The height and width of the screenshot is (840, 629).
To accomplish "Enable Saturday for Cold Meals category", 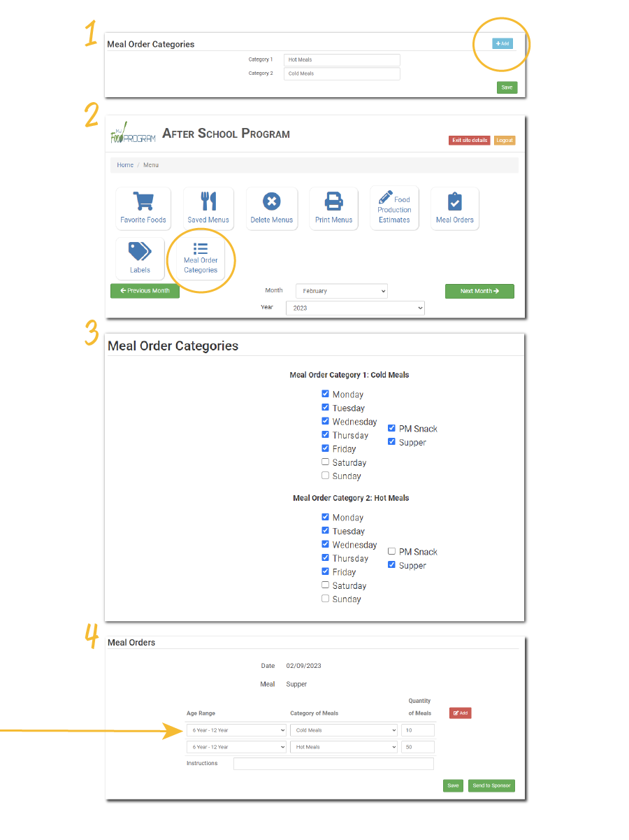I will pyautogui.click(x=326, y=462).
